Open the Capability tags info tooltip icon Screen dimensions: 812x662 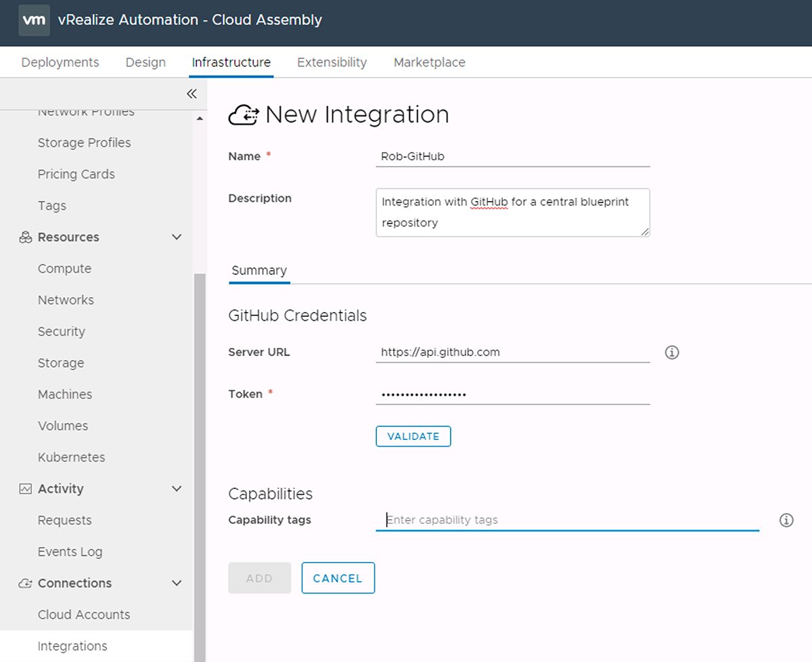[x=786, y=520]
